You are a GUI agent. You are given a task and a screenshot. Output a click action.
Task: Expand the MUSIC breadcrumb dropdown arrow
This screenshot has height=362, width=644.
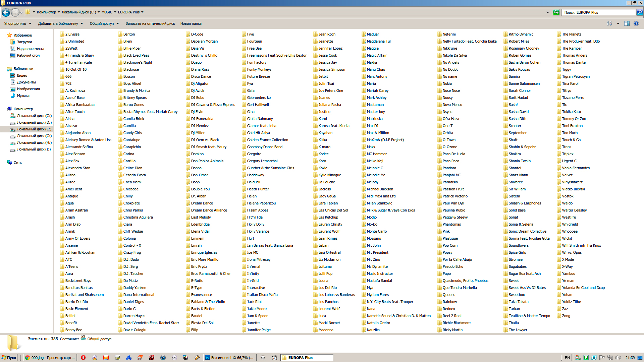pyautogui.click(x=115, y=12)
